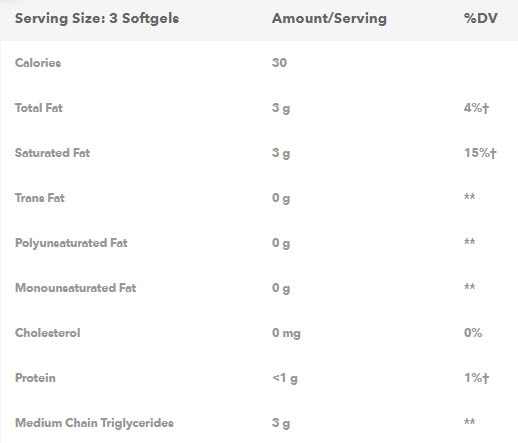Select the Medium Chain Triglycerides label
518x443 pixels.
tap(94, 423)
